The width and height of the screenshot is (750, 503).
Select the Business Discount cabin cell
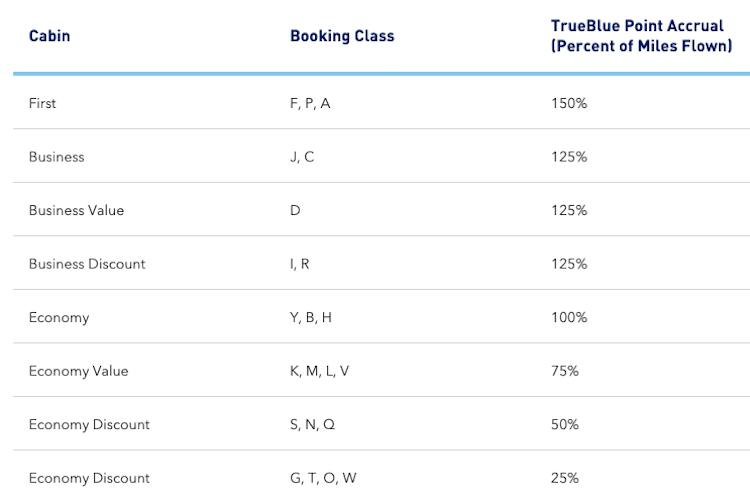coord(87,264)
